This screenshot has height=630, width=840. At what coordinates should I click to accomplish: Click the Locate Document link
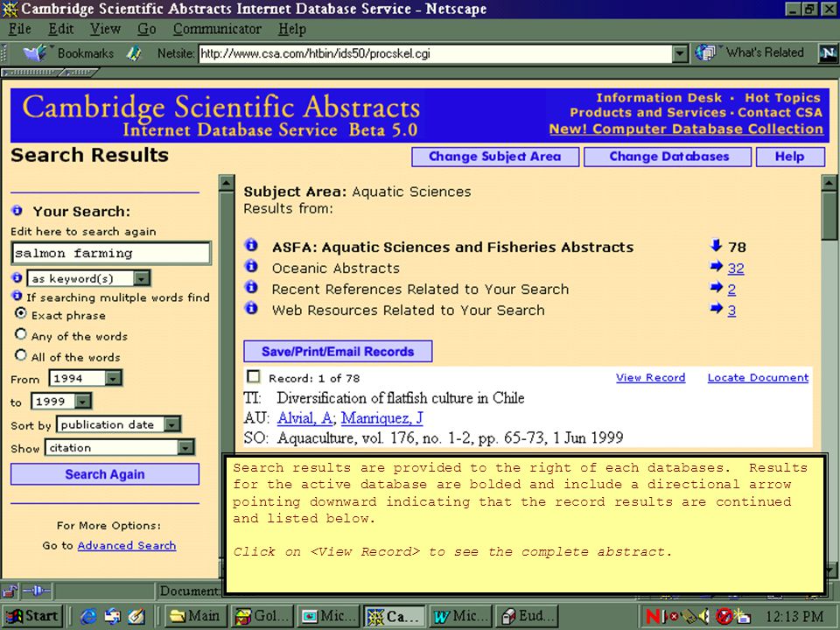[758, 378]
